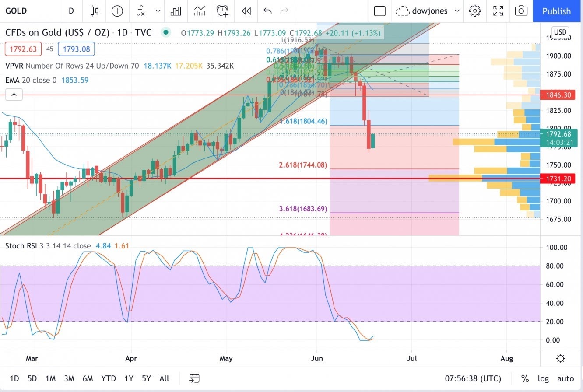Select the 2.618(1744.08) Fibonacci level label
The width and height of the screenshot is (583, 392).
[303, 165]
